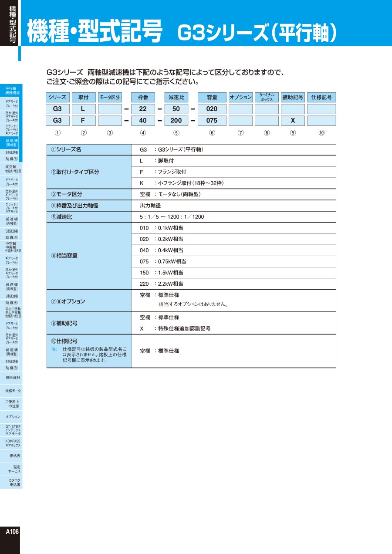
Task: Open the 技術資料 side tab
Action: pyautogui.click(x=11, y=378)
